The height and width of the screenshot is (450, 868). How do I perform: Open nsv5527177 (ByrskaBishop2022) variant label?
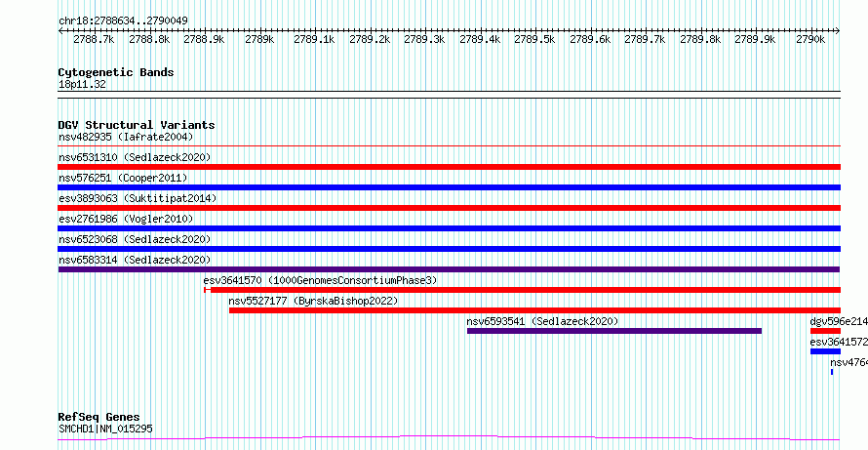(x=313, y=301)
